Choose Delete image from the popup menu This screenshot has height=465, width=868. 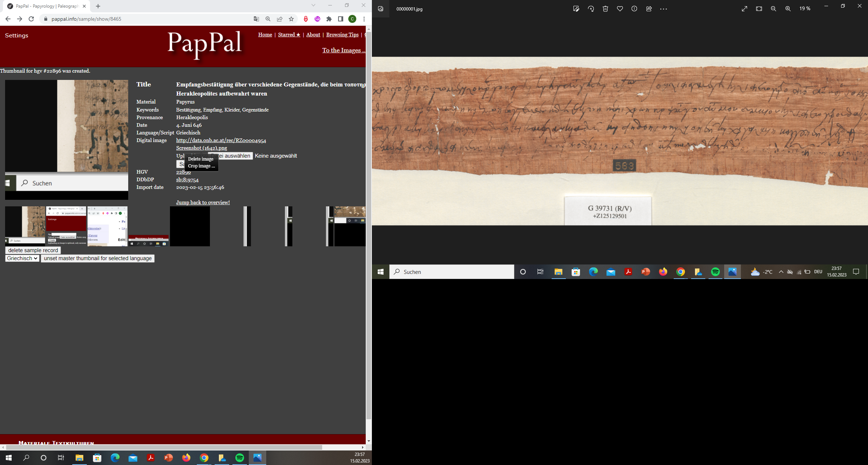pos(200,159)
